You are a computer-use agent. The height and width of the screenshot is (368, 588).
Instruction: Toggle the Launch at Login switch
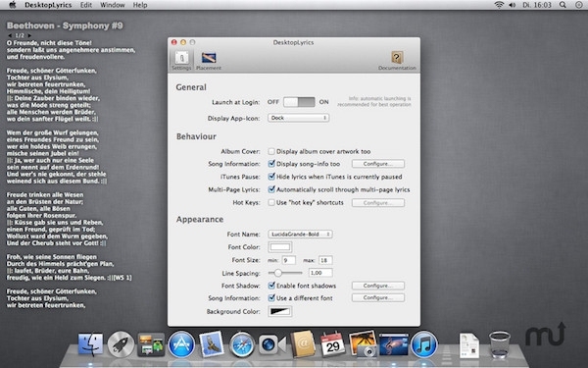click(x=299, y=102)
